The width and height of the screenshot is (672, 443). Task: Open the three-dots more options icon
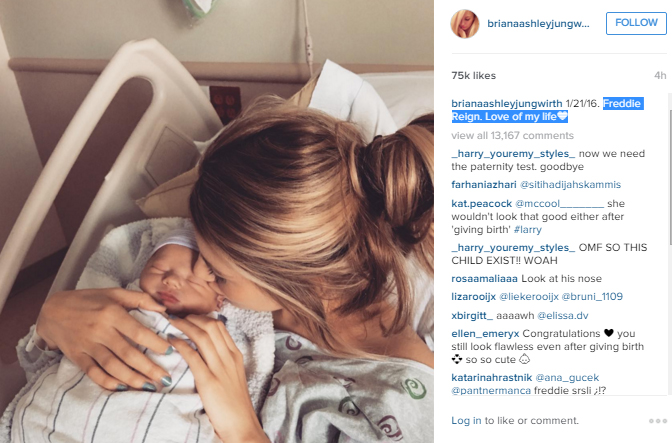click(x=658, y=421)
